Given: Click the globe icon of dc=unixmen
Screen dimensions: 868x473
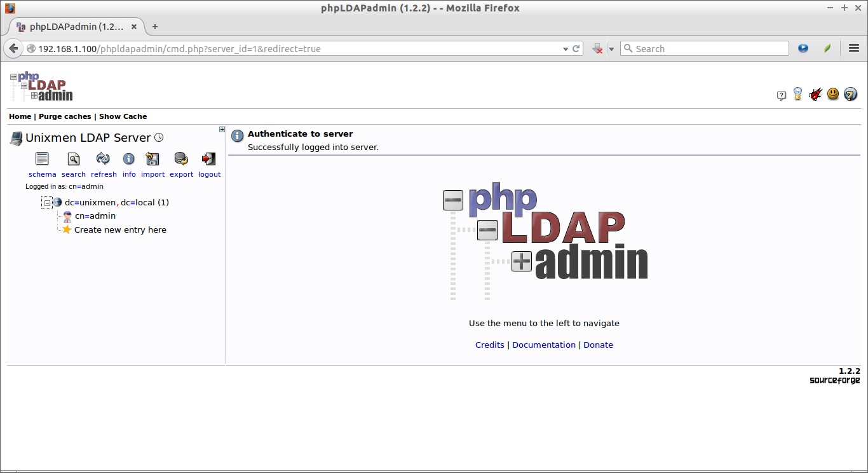Looking at the screenshot, I should click(58, 202).
